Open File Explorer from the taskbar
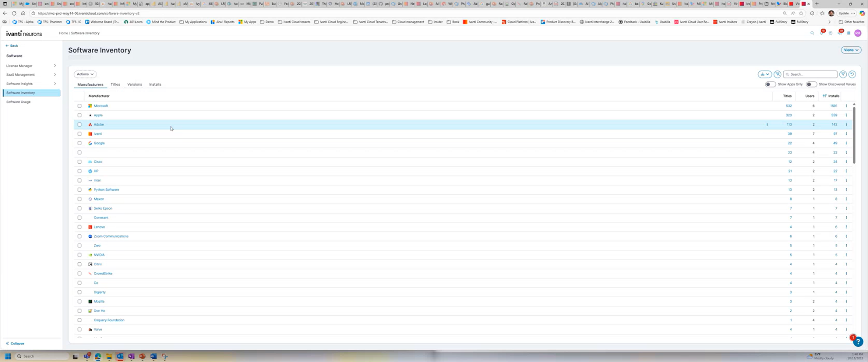This screenshot has width=868, height=362. coord(109,356)
